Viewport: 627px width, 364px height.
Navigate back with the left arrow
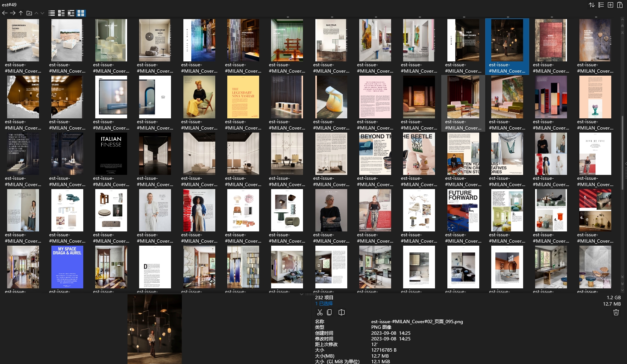coord(5,13)
